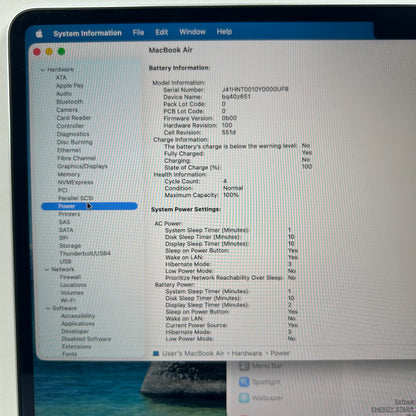Click Hardware in the path bar
The width and height of the screenshot is (416, 416).
(x=247, y=353)
